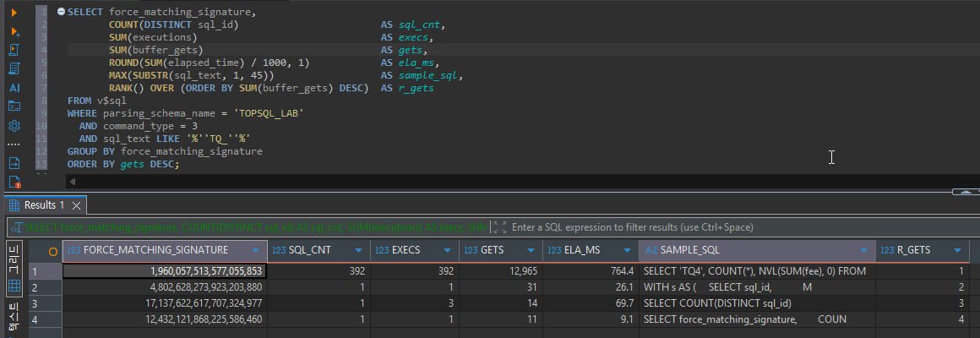Run the SQL script icon
Viewport: 980px width, 338px height.
coord(14,50)
